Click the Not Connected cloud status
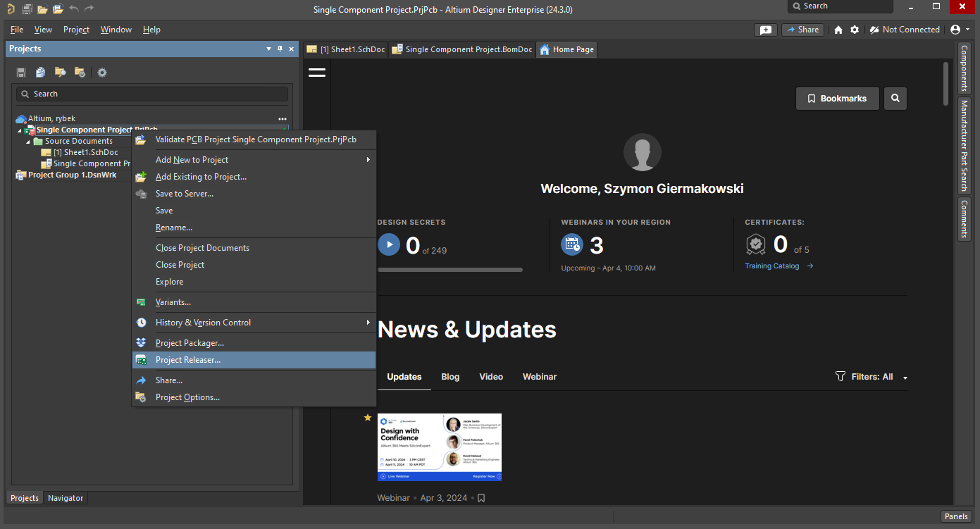This screenshot has width=980, height=529. [x=905, y=30]
